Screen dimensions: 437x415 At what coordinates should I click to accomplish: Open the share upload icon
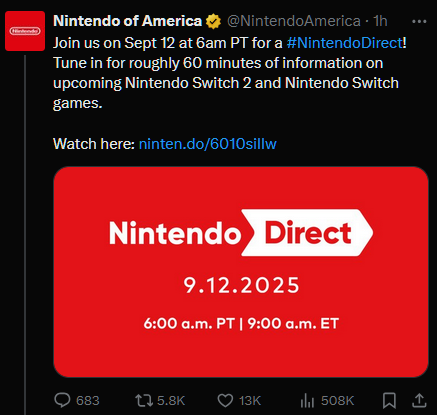(419, 400)
